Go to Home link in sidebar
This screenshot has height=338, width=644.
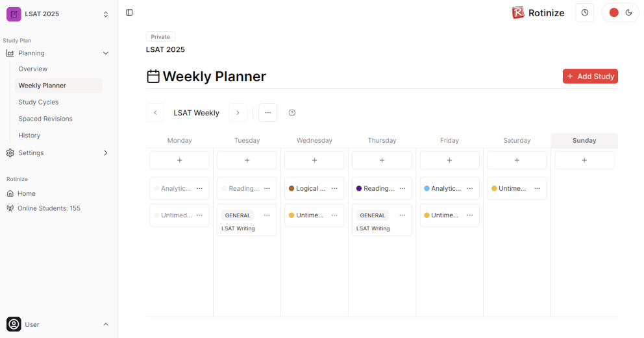coord(27,193)
